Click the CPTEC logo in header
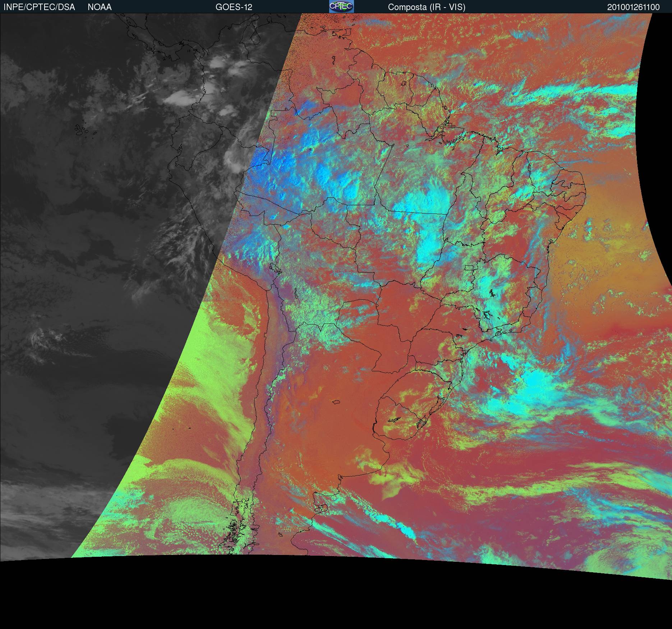672x629 pixels. click(x=341, y=6)
